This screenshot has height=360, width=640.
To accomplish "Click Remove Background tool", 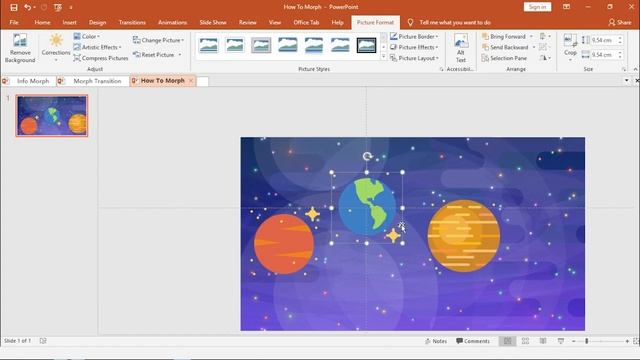I will tap(20, 49).
